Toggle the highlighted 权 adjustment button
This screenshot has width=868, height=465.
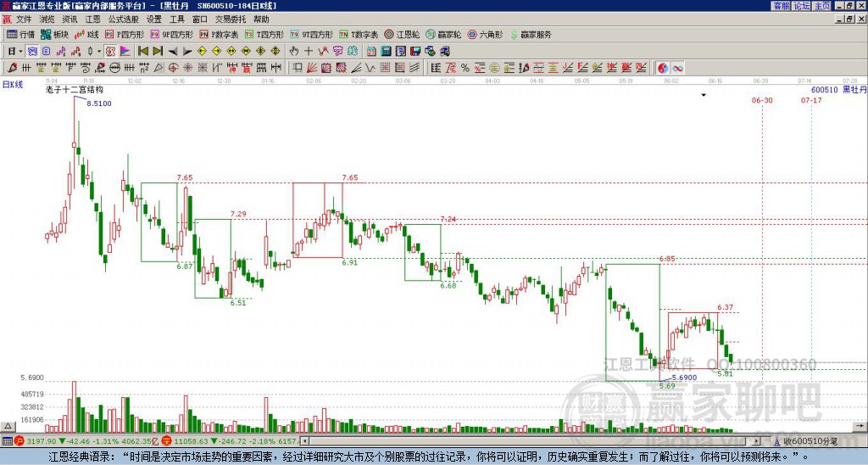pyautogui.click(x=110, y=52)
